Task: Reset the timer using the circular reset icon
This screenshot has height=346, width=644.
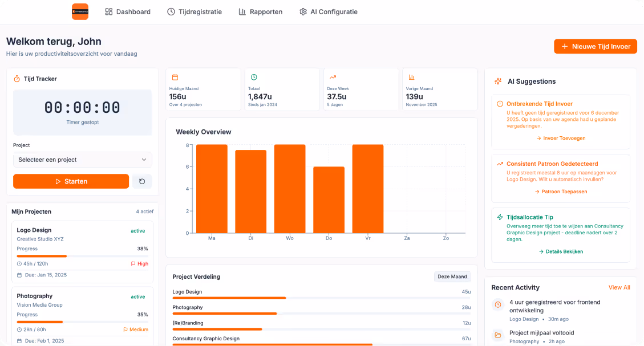Action: (142, 181)
